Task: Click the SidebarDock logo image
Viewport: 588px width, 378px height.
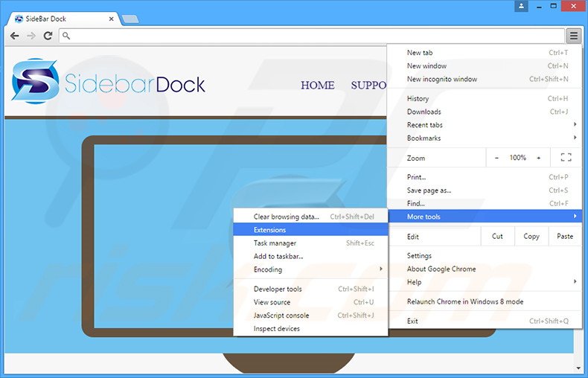Action: 109,82
